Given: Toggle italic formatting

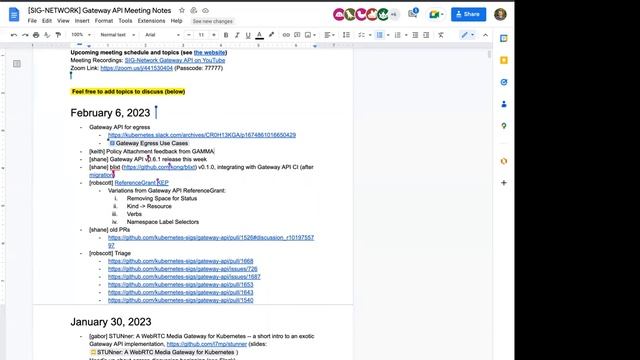Looking at the screenshot, I should click(x=237, y=35).
